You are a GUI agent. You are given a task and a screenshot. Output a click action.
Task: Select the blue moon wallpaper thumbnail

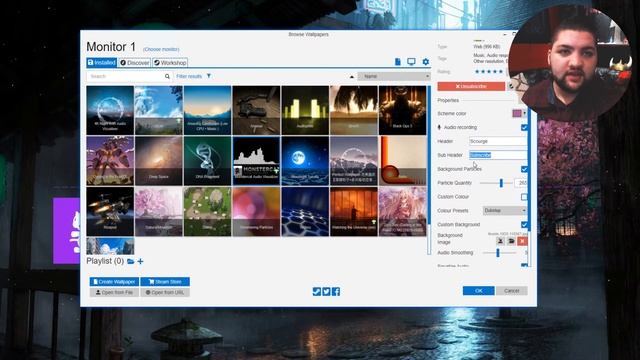click(x=305, y=161)
